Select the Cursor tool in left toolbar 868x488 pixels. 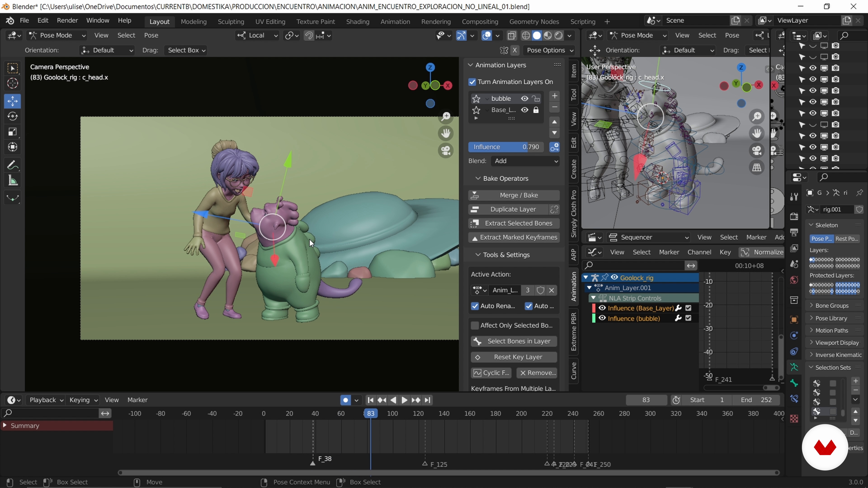[x=12, y=83]
